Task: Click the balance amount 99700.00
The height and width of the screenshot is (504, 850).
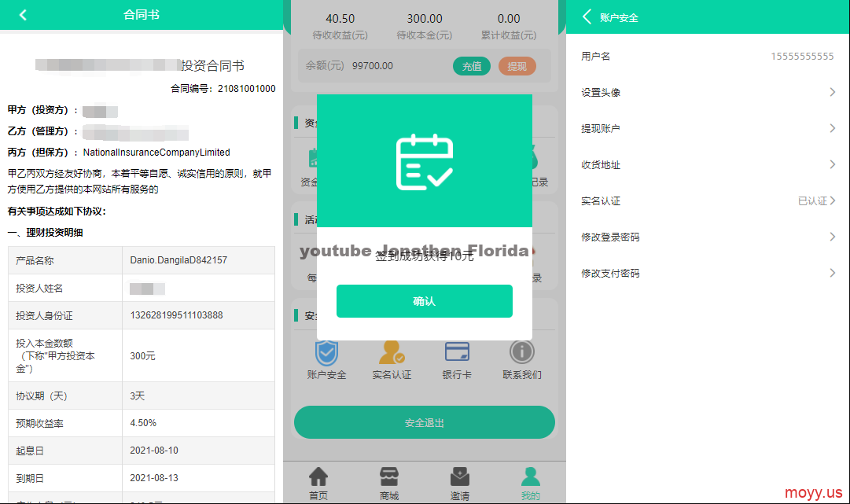Action: [373, 65]
